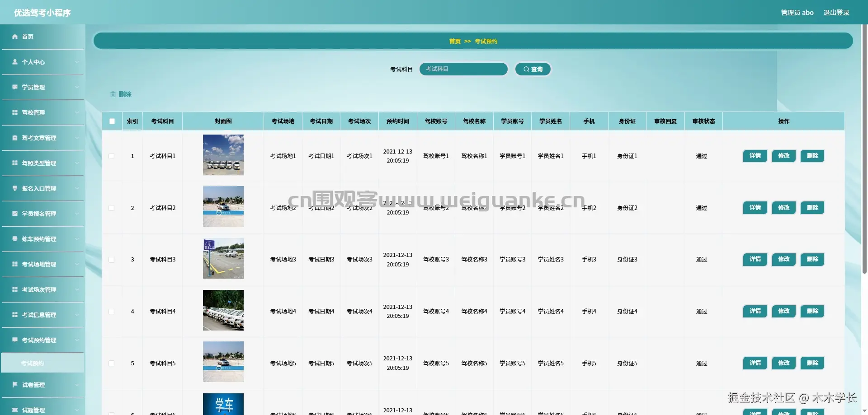This screenshot has width=868, height=415.
Task: Open cover thumbnail of 考试科目3 row
Action: 223,258
